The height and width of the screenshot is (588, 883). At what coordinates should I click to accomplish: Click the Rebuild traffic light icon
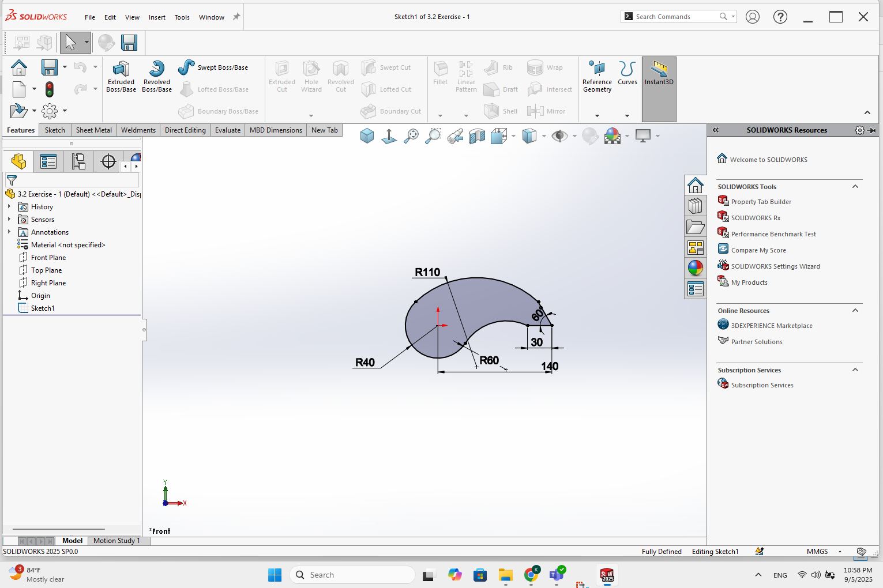pos(50,89)
